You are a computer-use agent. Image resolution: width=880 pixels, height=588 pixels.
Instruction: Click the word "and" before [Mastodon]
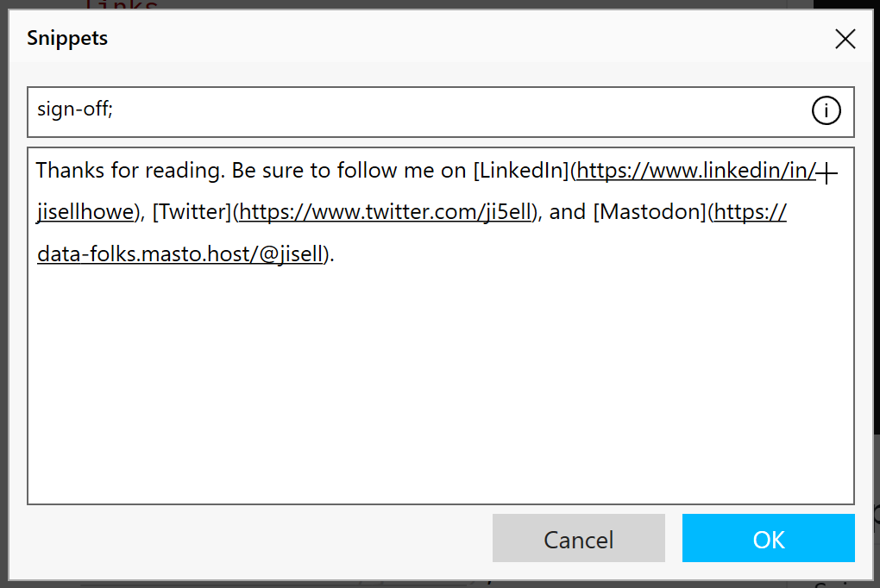(x=567, y=212)
